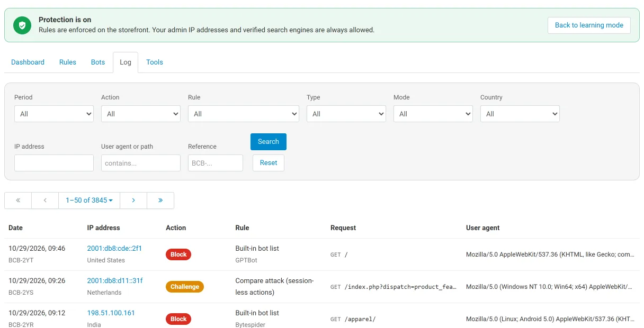Image resolution: width=644 pixels, height=328 pixels.
Task: Open the Type filter dropdown
Action: click(x=346, y=114)
